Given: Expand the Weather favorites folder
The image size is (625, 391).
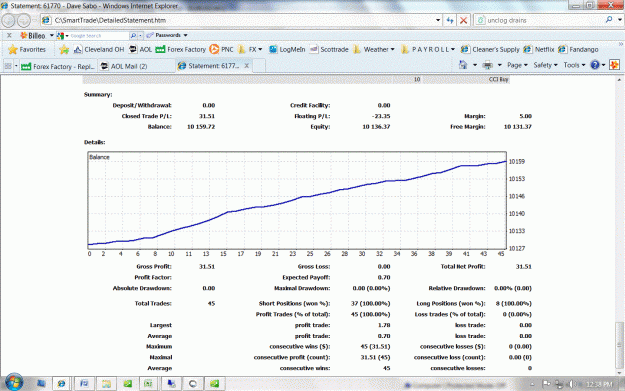Looking at the screenshot, I should point(374,49).
